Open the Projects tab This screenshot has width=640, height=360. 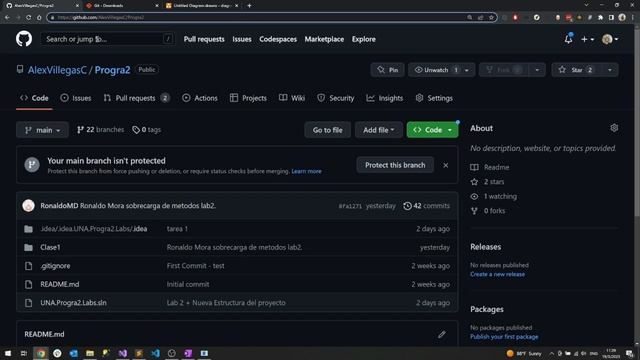248,98
